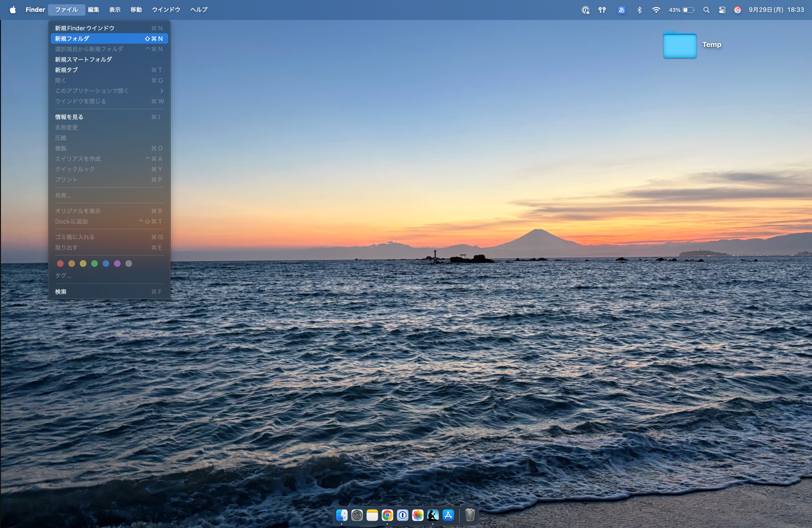Click the AirPods status icon
The width and height of the screenshot is (812, 528).
tap(602, 10)
